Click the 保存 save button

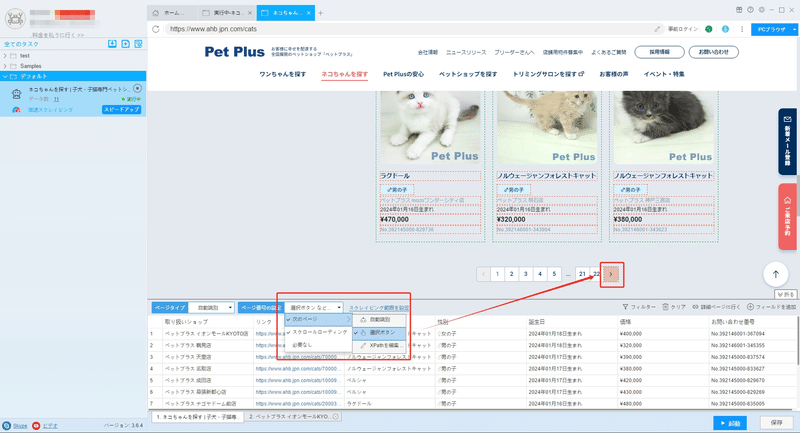777,423
